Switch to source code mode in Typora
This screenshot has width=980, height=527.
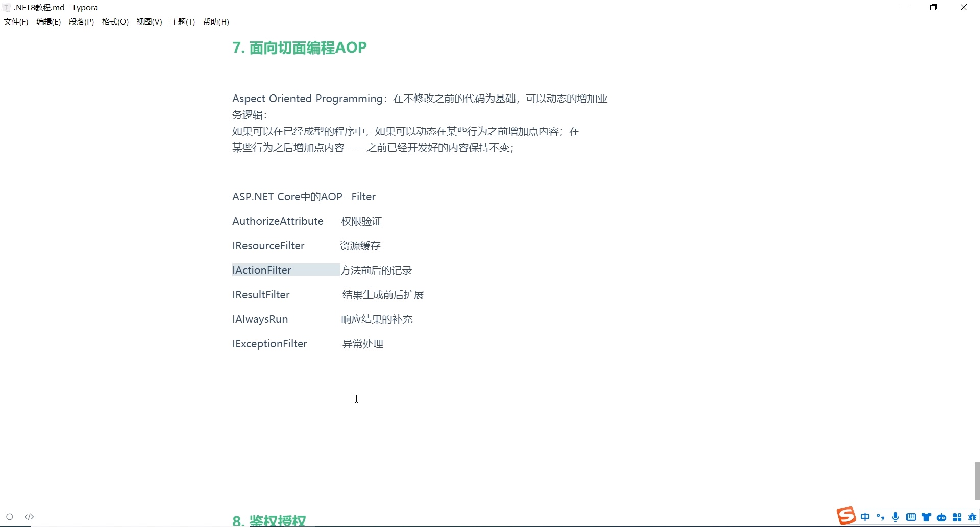point(30,517)
